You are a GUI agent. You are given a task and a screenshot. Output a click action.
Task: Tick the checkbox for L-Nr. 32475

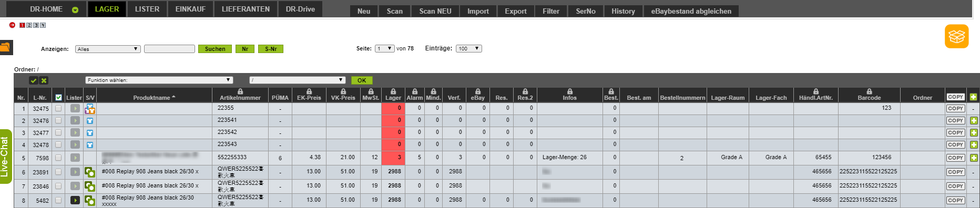tap(58, 108)
